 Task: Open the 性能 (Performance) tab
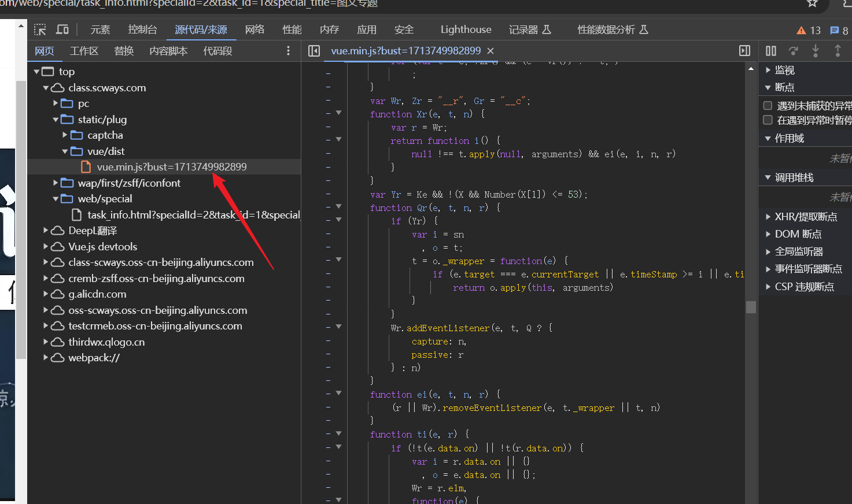(x=292, y=29)
